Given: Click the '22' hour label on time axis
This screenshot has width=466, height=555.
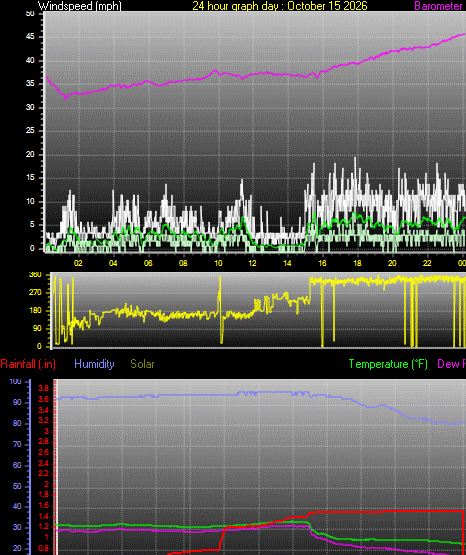Looking at the screenshot, I should 427,263.
